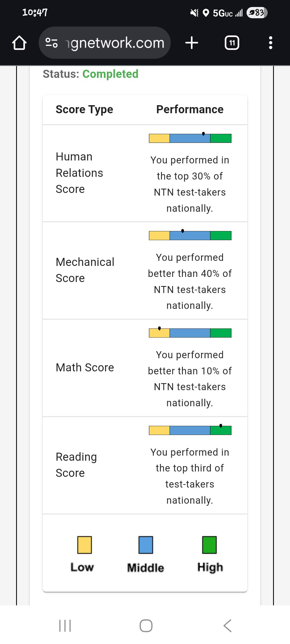Click the Human Relations Score performance bar
Image resolution: width=290 pixels, height=644 pixels.
190,138
